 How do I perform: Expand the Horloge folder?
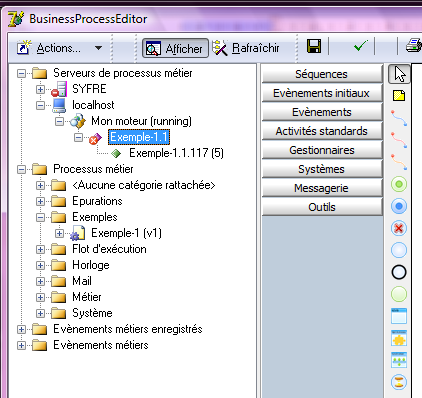pos(40,265)
